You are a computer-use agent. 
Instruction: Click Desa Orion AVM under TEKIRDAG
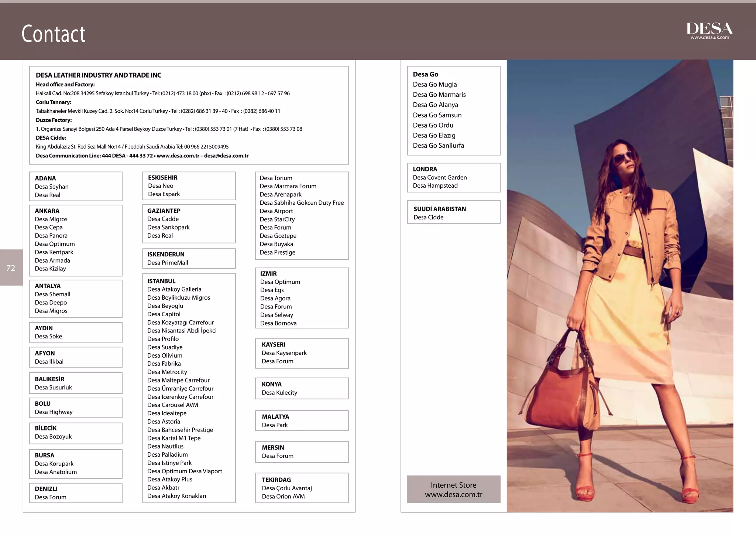click(283, 496)
